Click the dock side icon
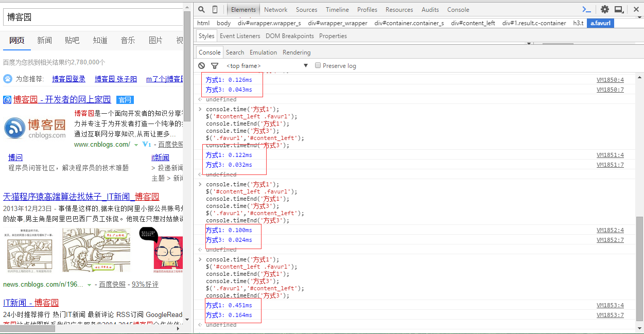Screen dimensions: 644x334 pos(619,10)
